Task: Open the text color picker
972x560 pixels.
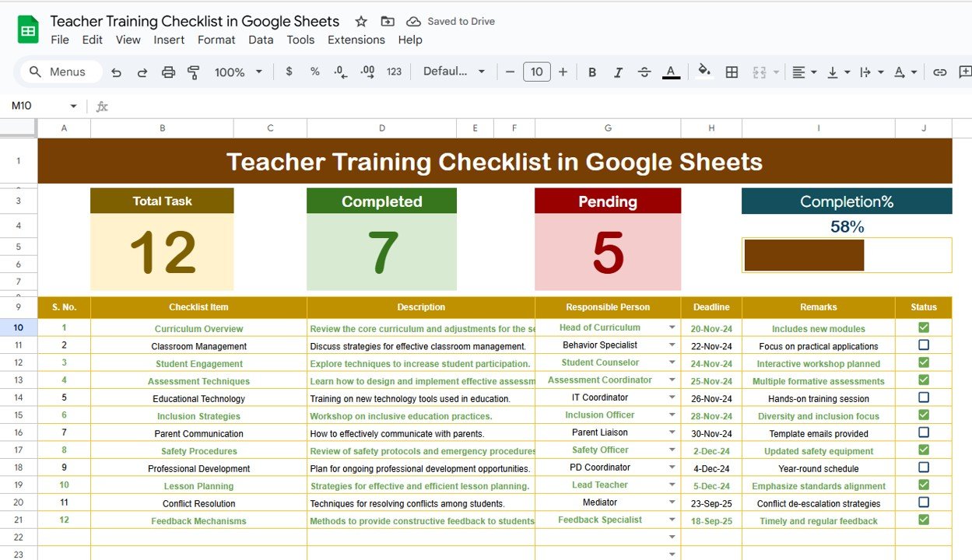Action: (x=671, y=72)
